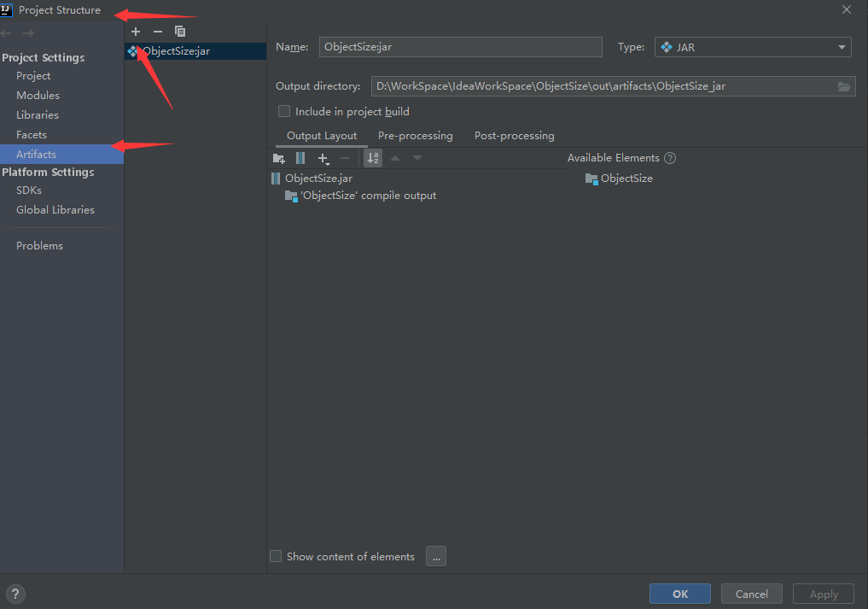Viewport: 868px width, 609px height.
Task: Click the Cancel button
Action: click(x=752, y=594)
